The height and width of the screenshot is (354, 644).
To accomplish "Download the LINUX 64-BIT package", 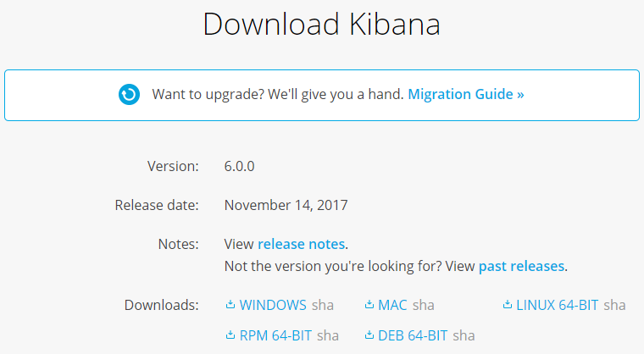I will point(557,305).
